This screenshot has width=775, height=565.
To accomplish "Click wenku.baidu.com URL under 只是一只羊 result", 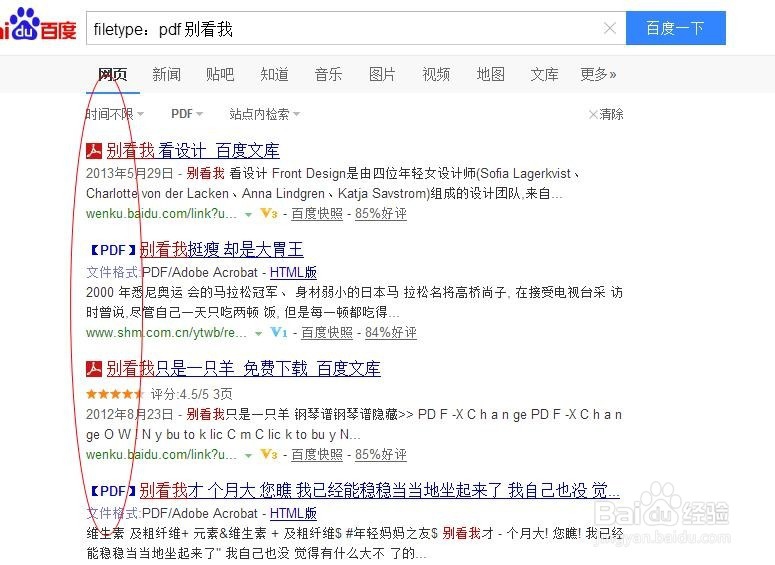I will (161, 454).
